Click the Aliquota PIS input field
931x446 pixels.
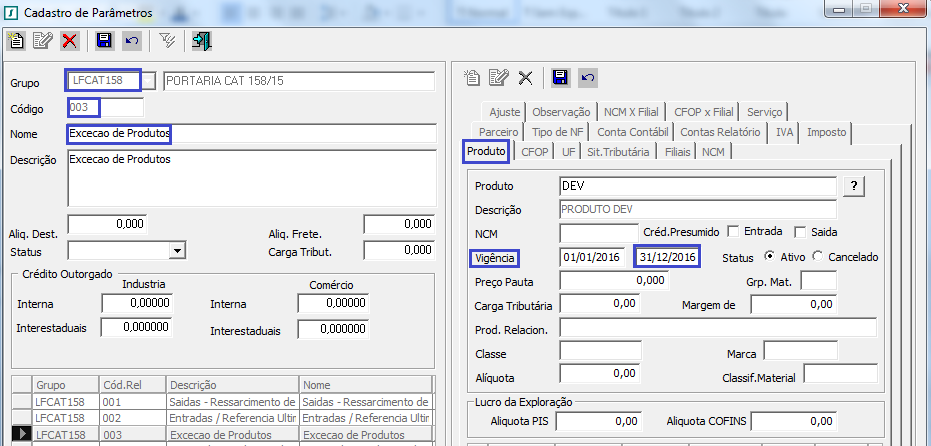coord(599,422)
